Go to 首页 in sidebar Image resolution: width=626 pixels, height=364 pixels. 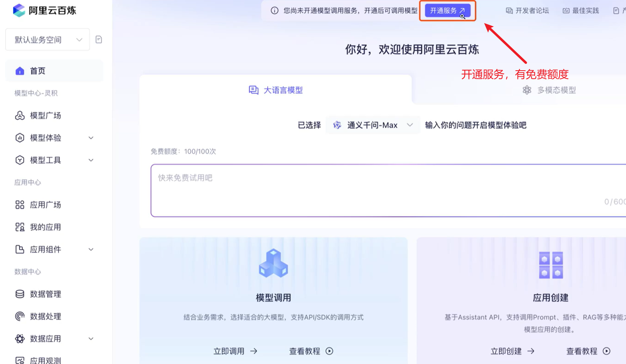click(54, 71)
